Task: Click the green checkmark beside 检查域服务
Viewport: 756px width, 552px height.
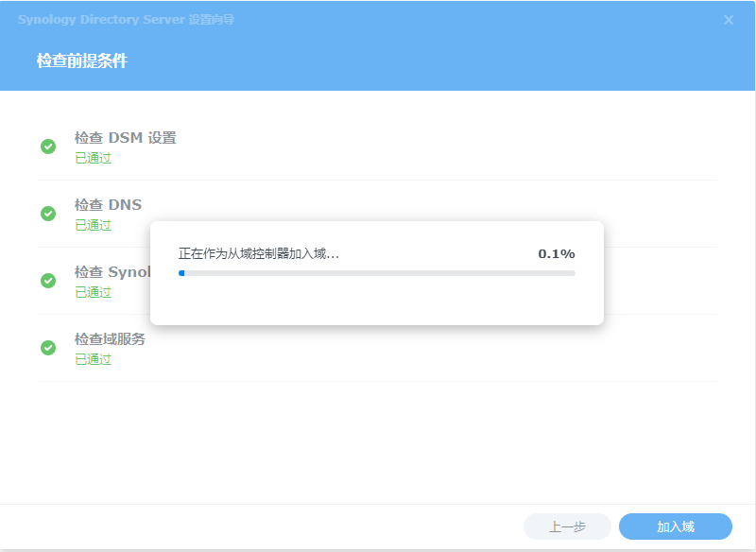Action: (x=48, y=348)
